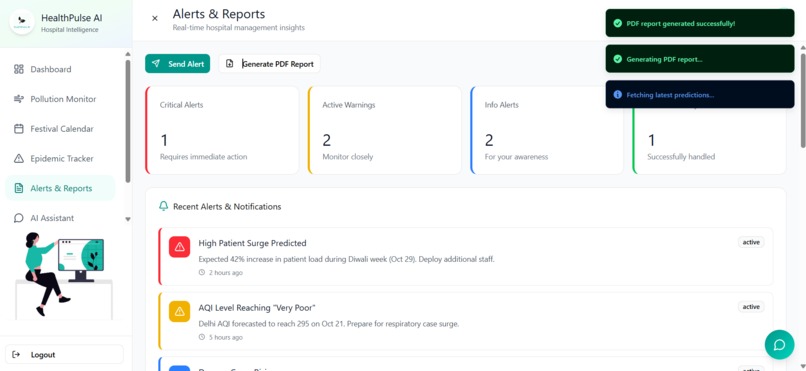Click the Expected 42% increase description text

pyautogui.click(x=346, y=259)
